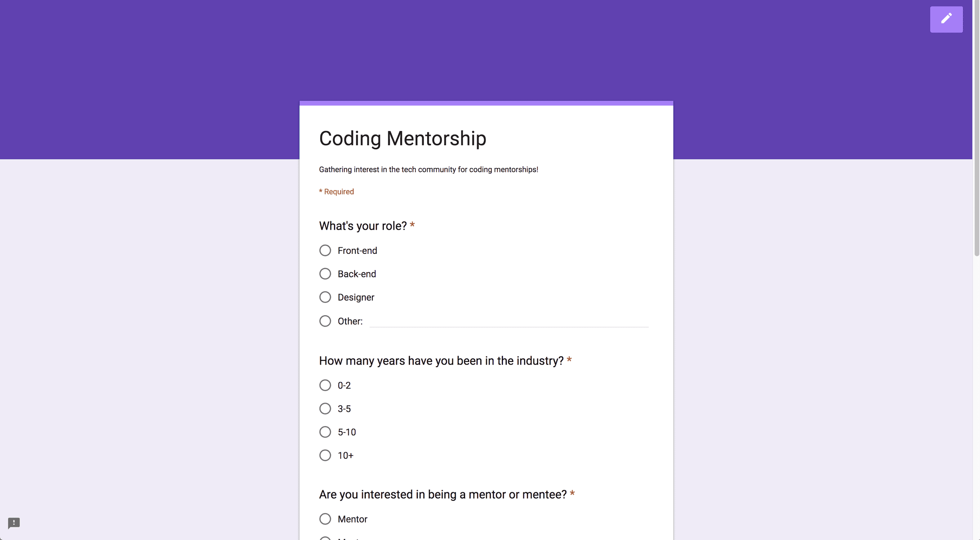Select 5-10 years in the industry
Viewport: 980px width, 540px height.
click(x=325, y=432)
